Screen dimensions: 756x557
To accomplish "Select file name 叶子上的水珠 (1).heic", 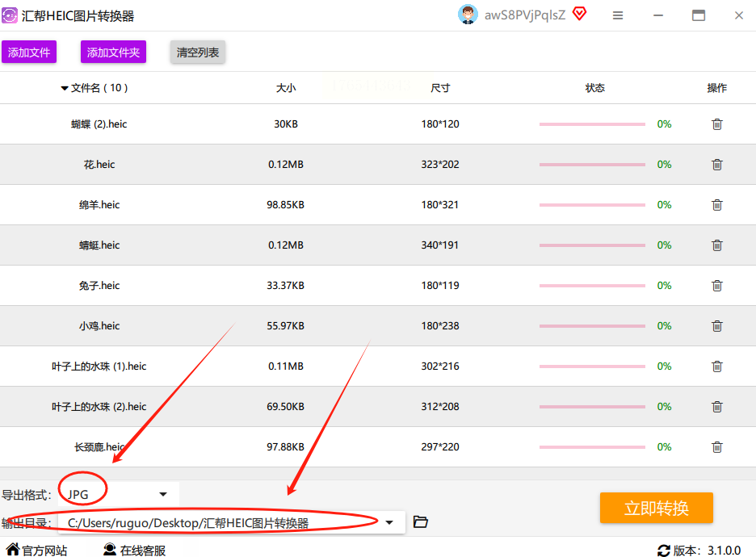I will coord(99,366).
